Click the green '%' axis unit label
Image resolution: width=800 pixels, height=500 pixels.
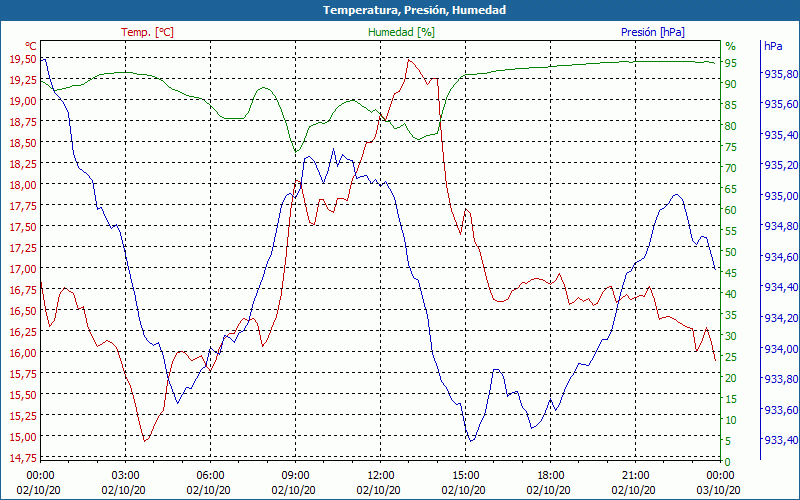click(x=731, y=46)
